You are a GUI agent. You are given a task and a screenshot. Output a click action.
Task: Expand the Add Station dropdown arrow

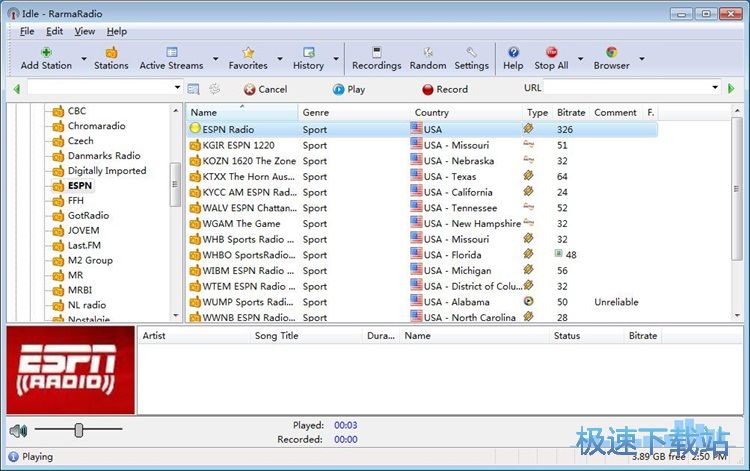tap(83, 59)
